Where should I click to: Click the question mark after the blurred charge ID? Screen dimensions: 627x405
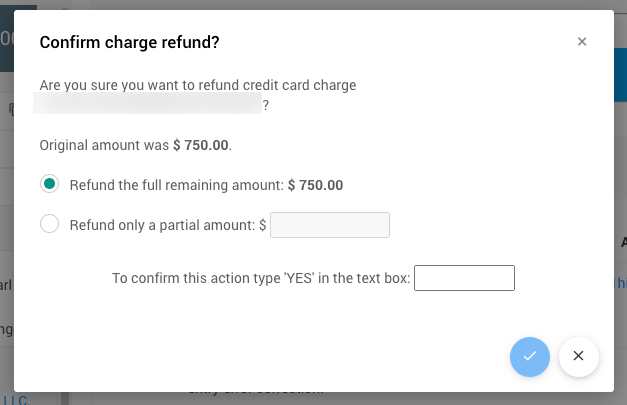click(266, 104)
